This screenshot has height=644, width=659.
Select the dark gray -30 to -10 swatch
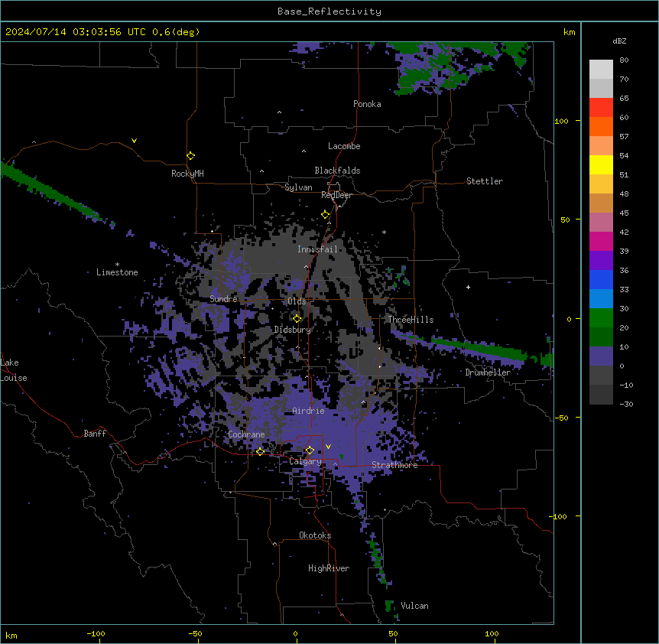[601, 395]
